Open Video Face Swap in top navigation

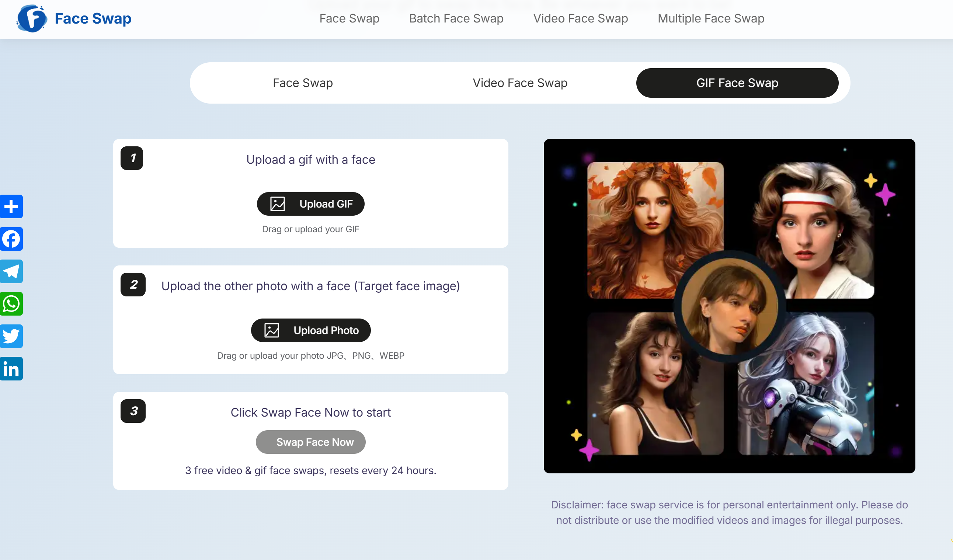(580, 18)
